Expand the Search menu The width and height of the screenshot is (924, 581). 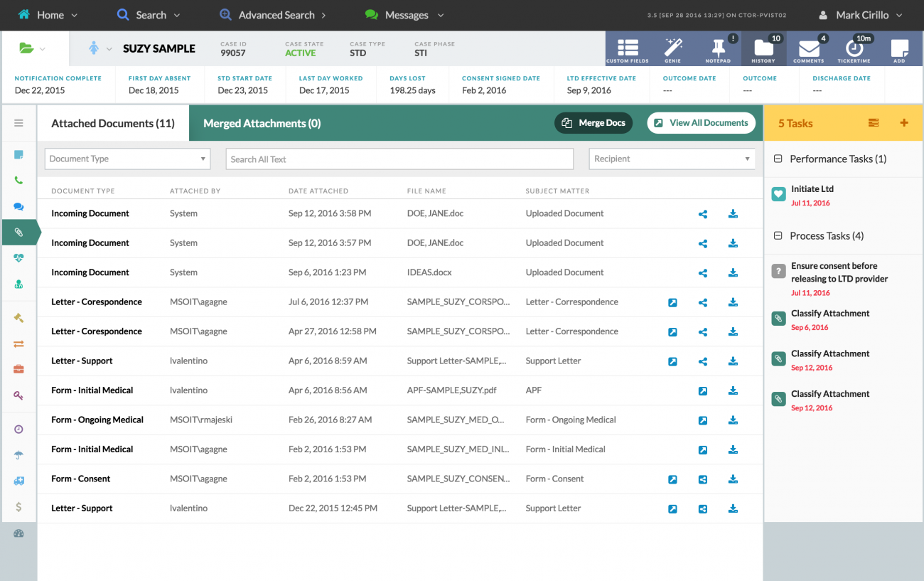point(149,15)
